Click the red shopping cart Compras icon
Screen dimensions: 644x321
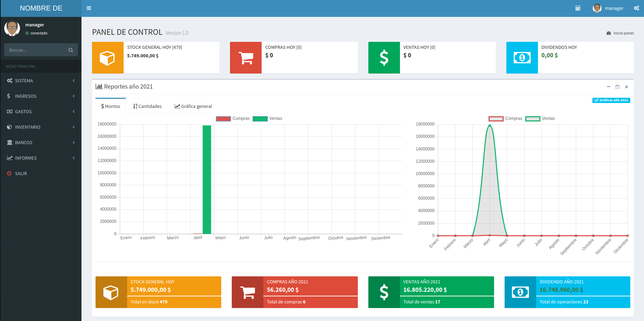246,58
